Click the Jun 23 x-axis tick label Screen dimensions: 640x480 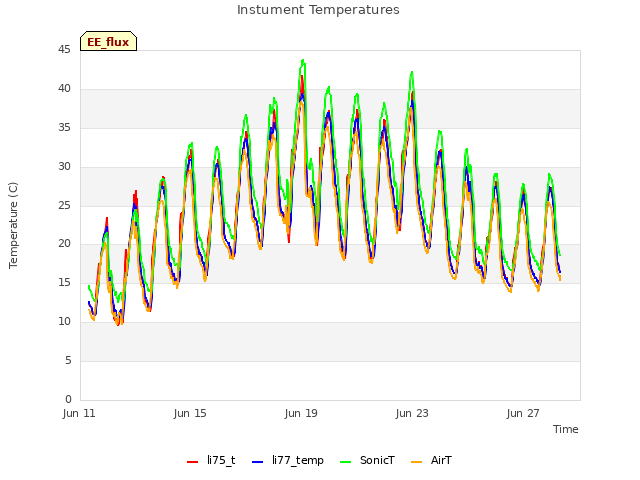point(412,413)
